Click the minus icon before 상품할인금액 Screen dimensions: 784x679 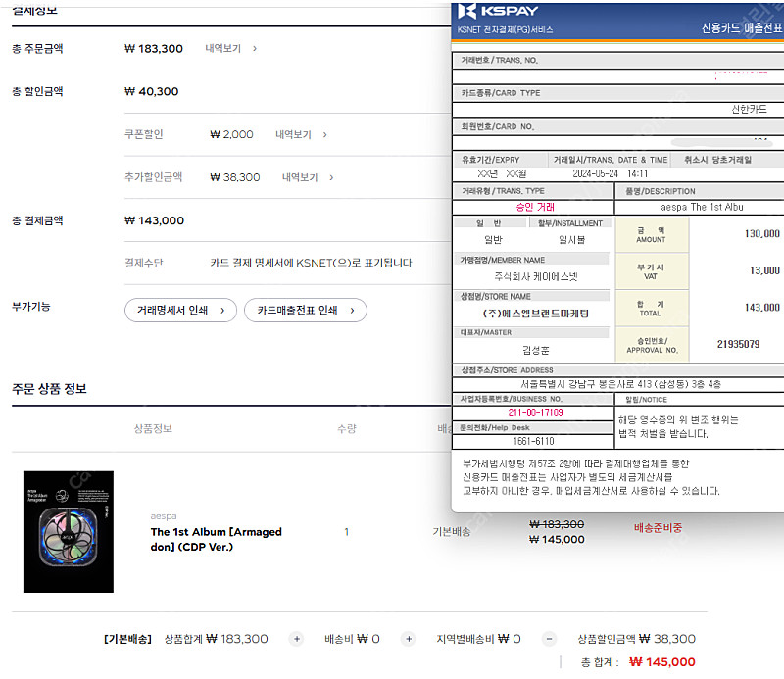click(549, 639)
